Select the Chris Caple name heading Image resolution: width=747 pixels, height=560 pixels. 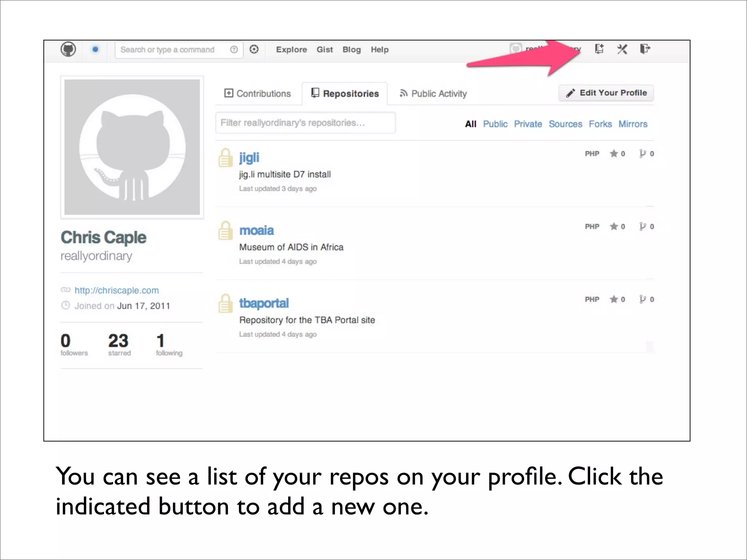[104, 238]
